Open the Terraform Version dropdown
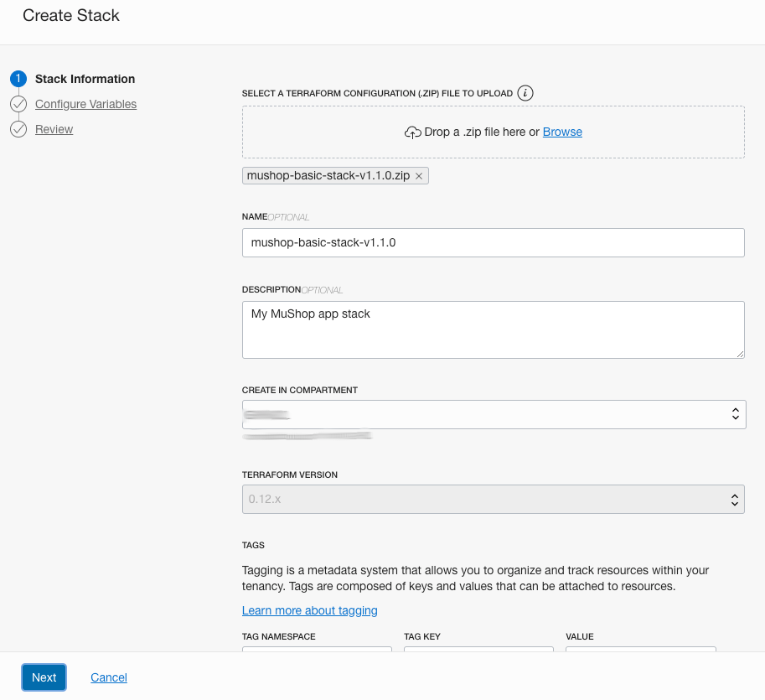Viewport: 765px width, 700px height. coord(493,499)
